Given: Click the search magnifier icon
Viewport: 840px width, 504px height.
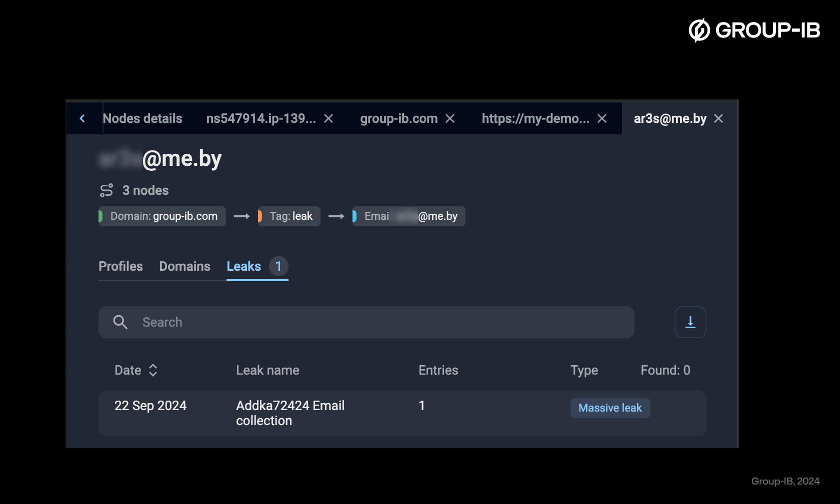Looking at the screenshot, I should (120, 322).
